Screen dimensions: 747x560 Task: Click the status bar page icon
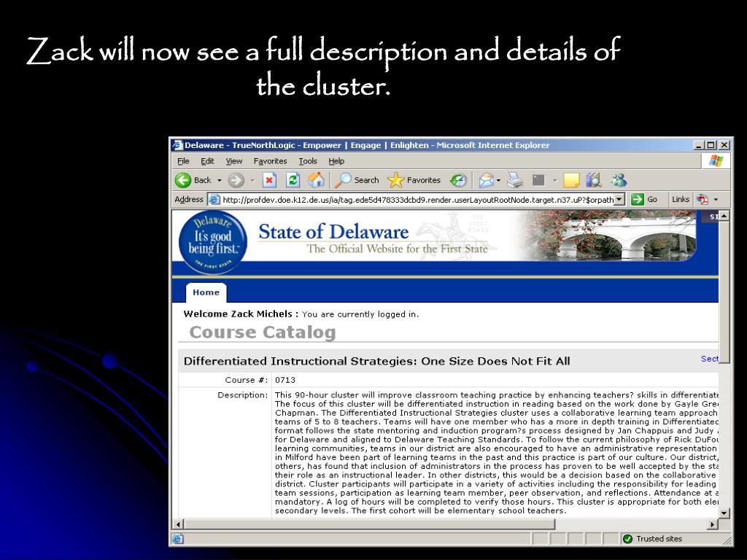point(178,539)
